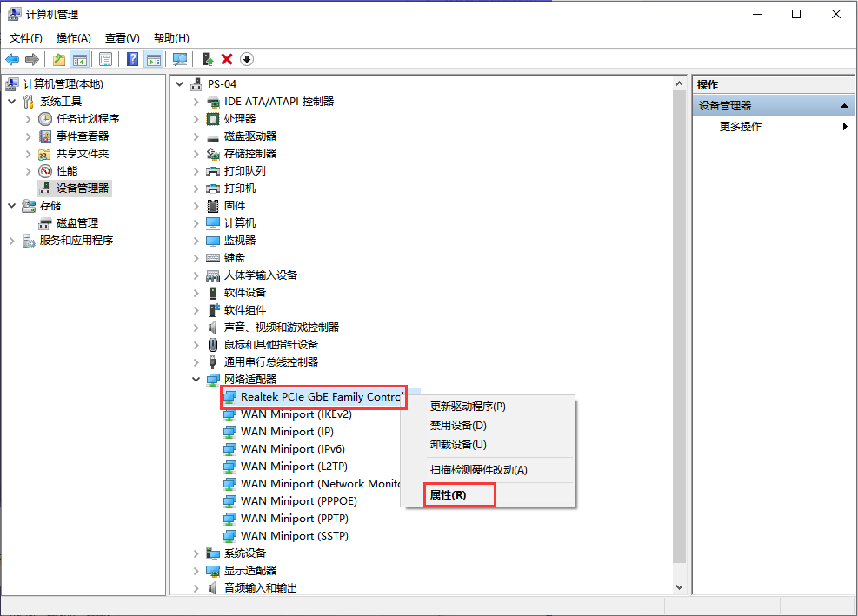Click the display adapter icon (显示适配器)
Image resolution: width=858 pixels, height=616 pixels.
(x=213, y=571)
